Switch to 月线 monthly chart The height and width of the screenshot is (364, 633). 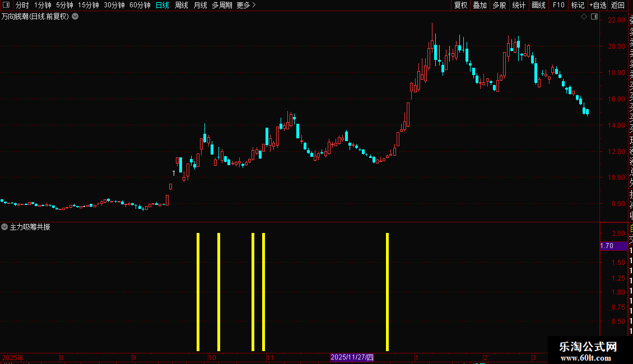pyautogui.click(x=200, y=5)
